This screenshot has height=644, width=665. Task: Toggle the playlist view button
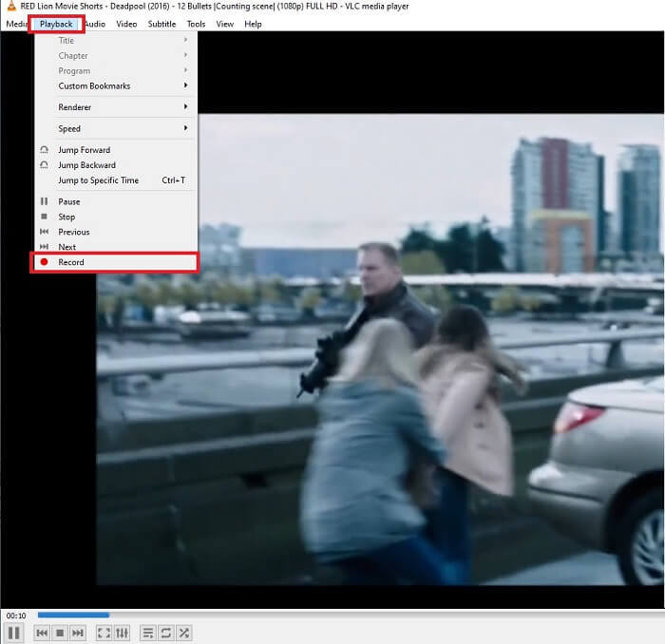click(x=148, y=633)
